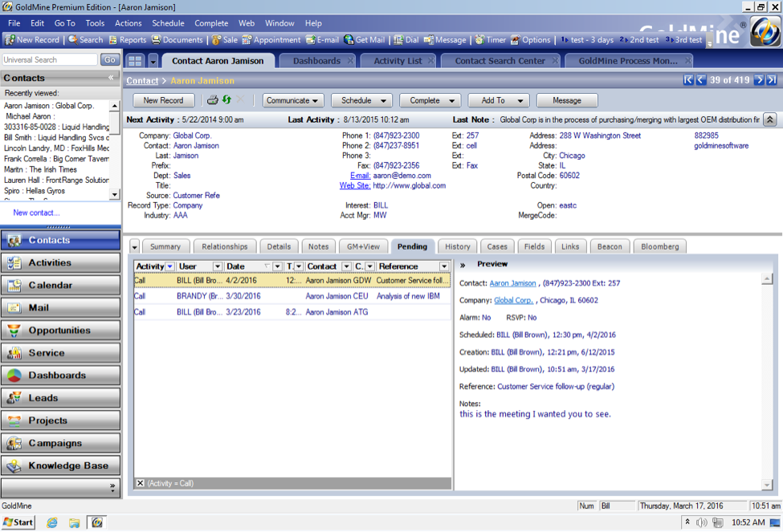Open the Knowledge Base section
The width and height of the screenshot is (783, 532).
click(60, 465)
